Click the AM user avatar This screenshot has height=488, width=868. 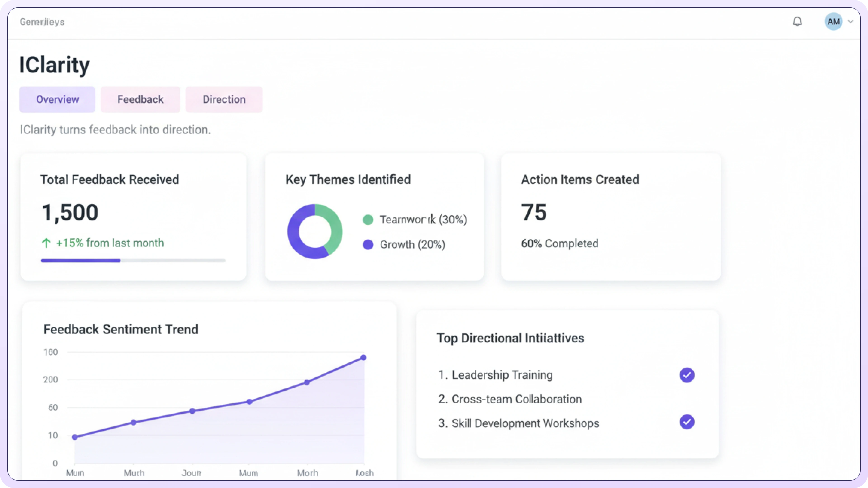click(x=833, y=22)
